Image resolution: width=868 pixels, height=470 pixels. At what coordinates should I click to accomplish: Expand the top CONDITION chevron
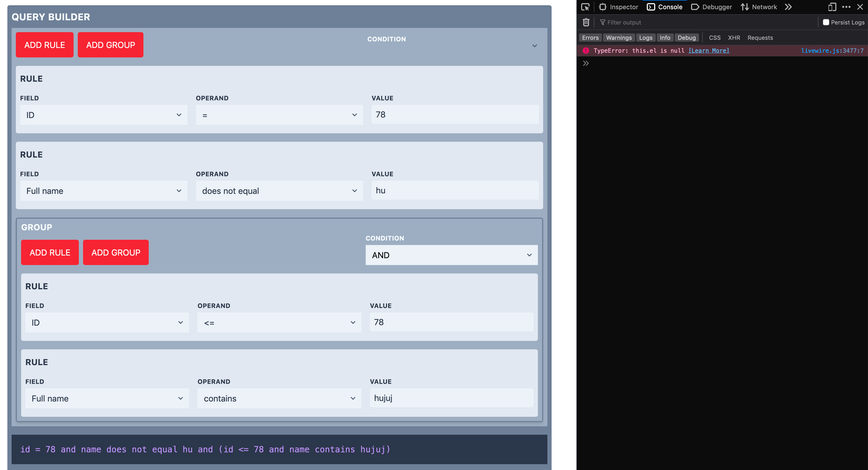point(535,46)
